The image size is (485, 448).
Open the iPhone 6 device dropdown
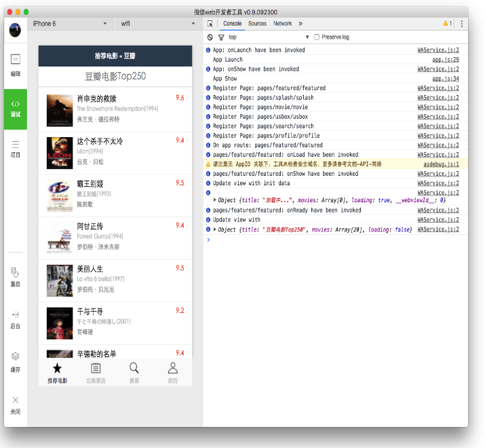click(70, 24)
